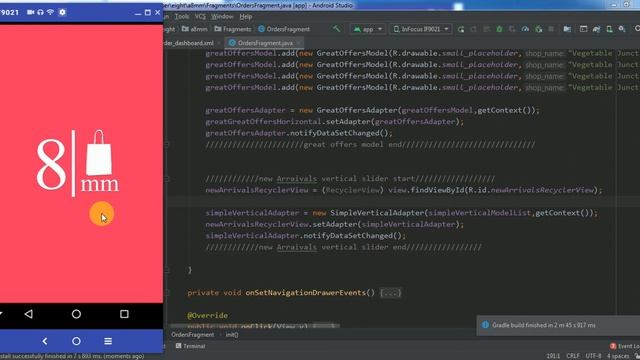640x360 pixels.
Task: Tap the 8mm shopping bag logo
Action: [x=78, y=163]
